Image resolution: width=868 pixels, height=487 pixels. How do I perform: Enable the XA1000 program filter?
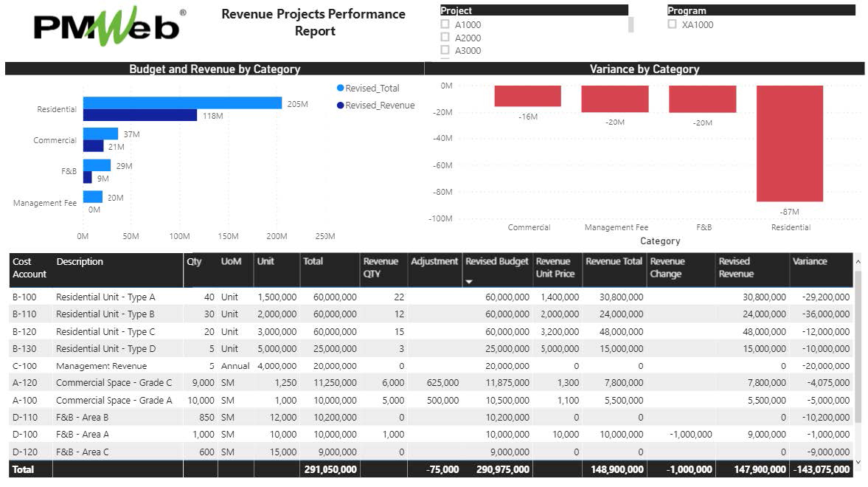click(672, 24)
